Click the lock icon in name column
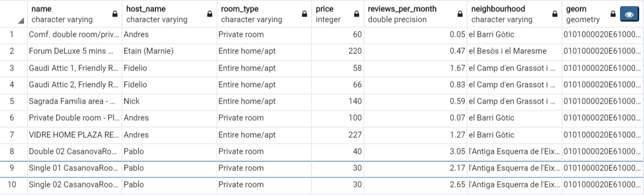This screenshot has height=195, width=644. click(115, 14)
